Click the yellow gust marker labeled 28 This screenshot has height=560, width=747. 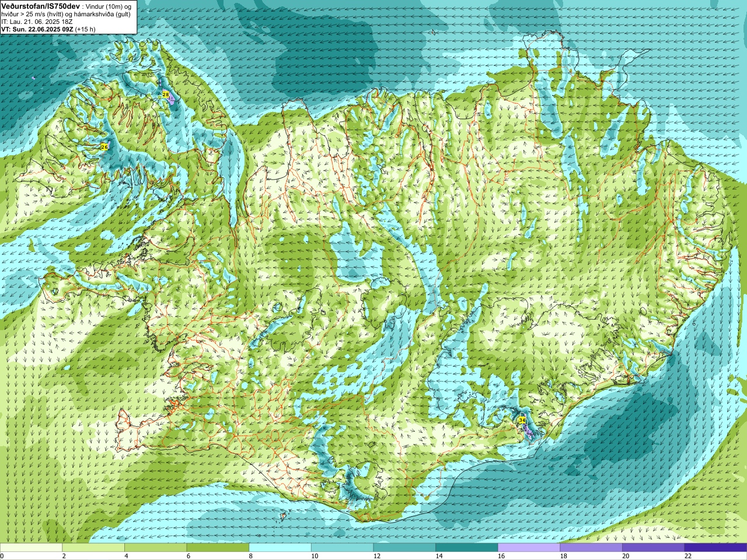[166, 94]
